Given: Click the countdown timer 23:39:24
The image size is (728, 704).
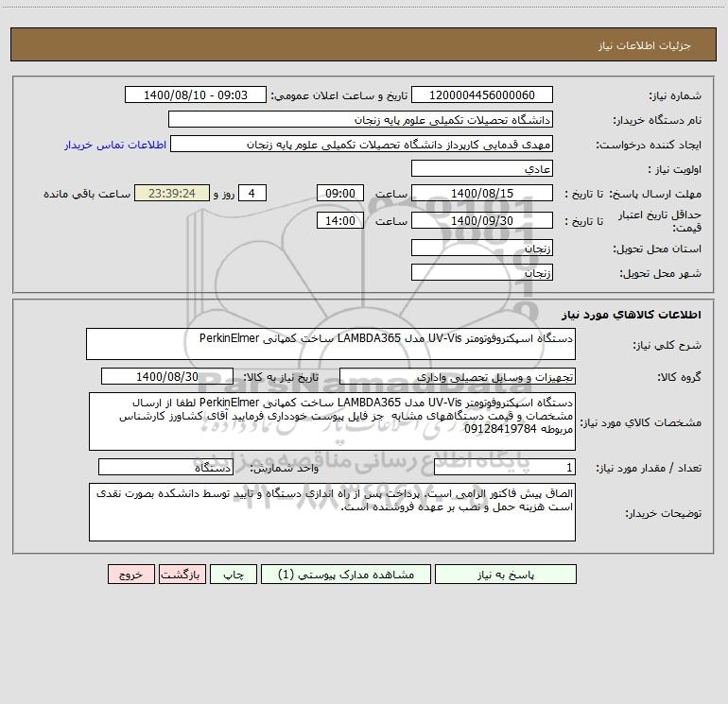Looking at the screenshot, I should [172, 193].
